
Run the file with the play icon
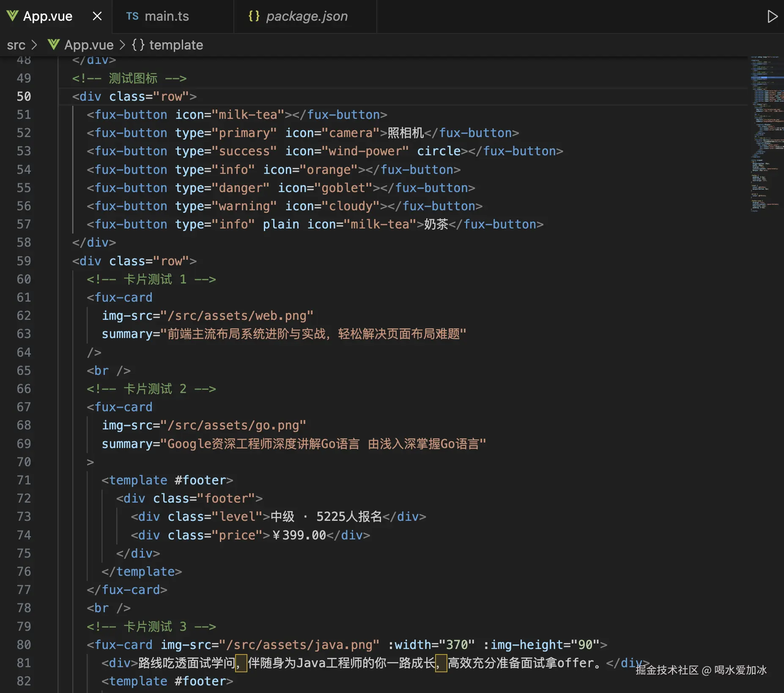pyautogui.click(x=772, y=16)
